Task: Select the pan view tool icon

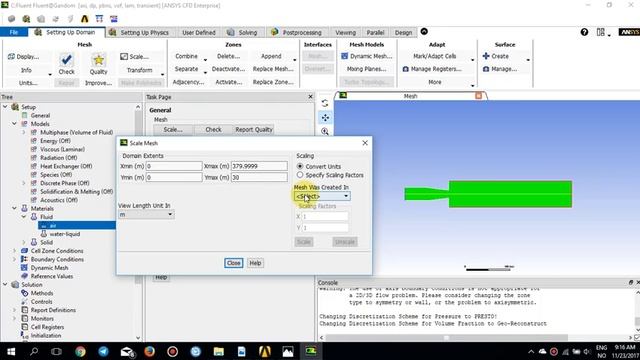Action: [x=325, y=118]
